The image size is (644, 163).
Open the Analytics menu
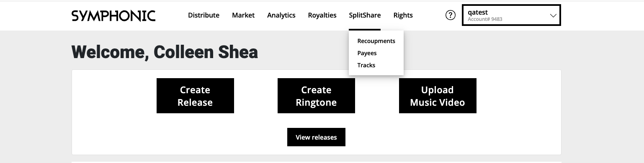(x=281, y=15)
